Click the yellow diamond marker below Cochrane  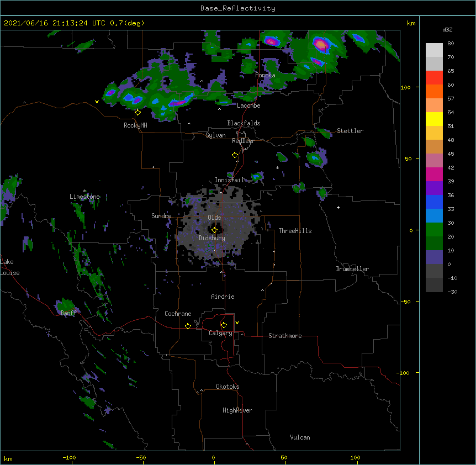pos(188,326)
